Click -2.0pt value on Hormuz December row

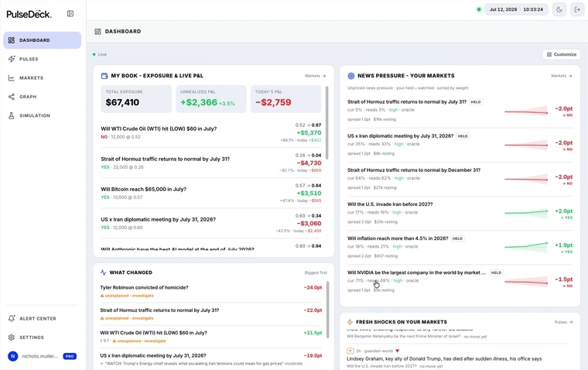(563, 176)
